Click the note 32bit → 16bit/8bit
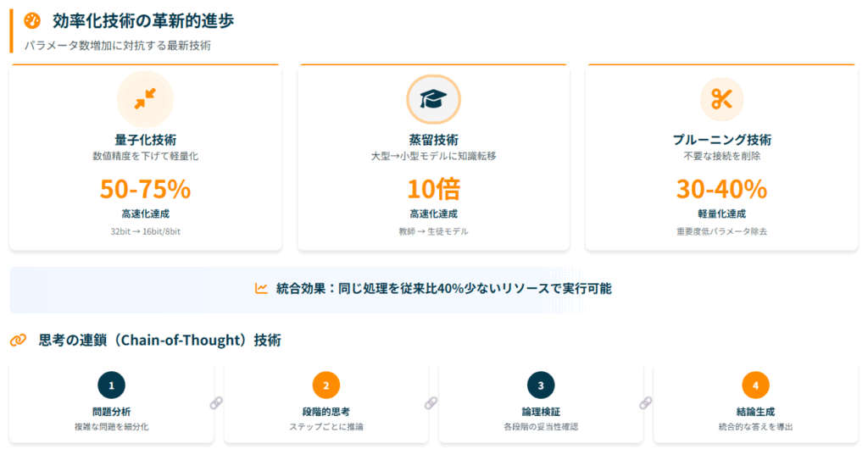The image size is (868, 449). click(x=146, y=231)
